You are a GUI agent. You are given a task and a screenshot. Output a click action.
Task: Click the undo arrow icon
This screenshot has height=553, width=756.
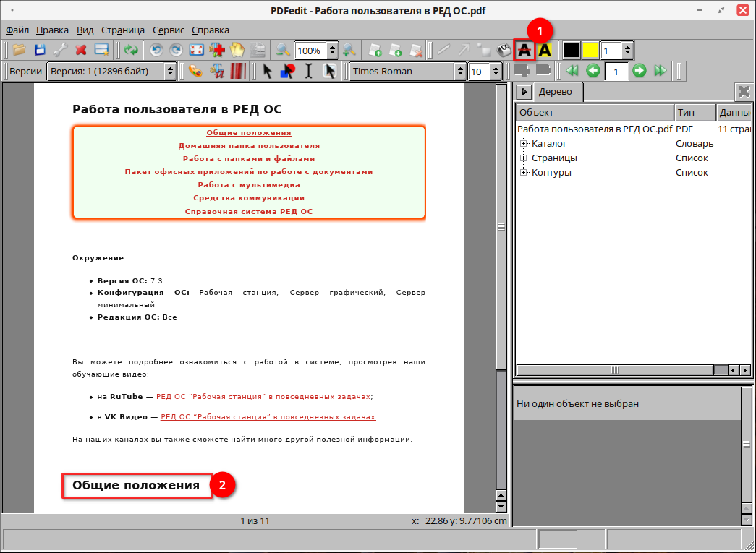[x=156, y=51]
